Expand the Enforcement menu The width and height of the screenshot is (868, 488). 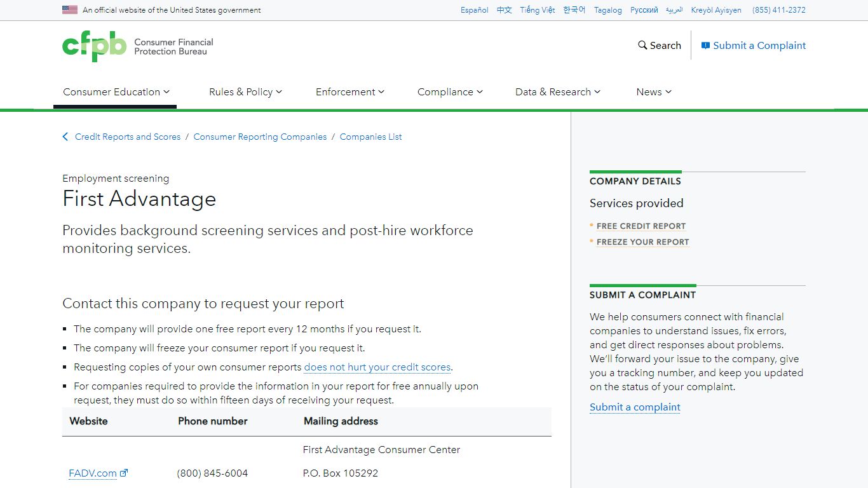[350, 91]
